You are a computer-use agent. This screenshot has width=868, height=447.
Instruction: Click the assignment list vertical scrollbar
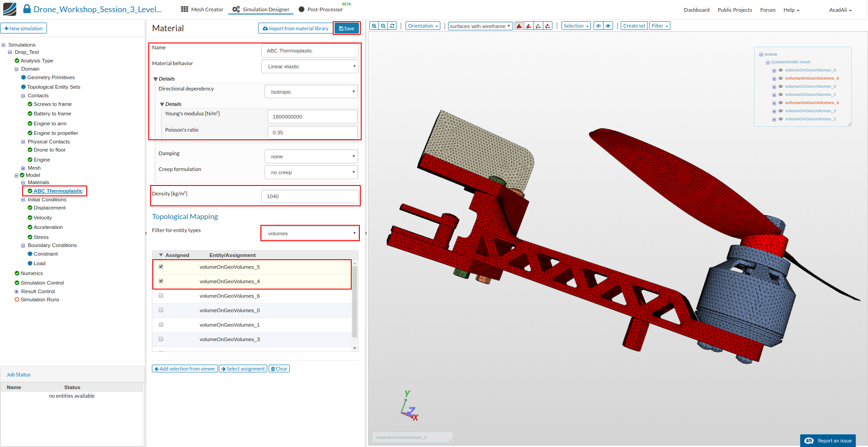tap(355, 303)
